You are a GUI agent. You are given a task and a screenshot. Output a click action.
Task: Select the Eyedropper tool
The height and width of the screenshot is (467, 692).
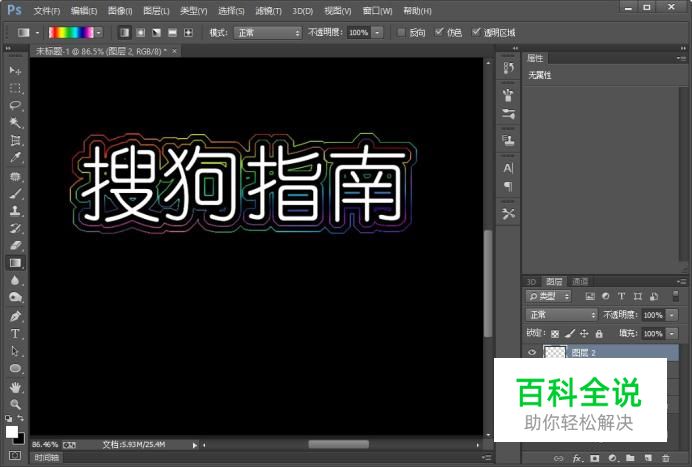pyautogui.click(x=15, y=158)
